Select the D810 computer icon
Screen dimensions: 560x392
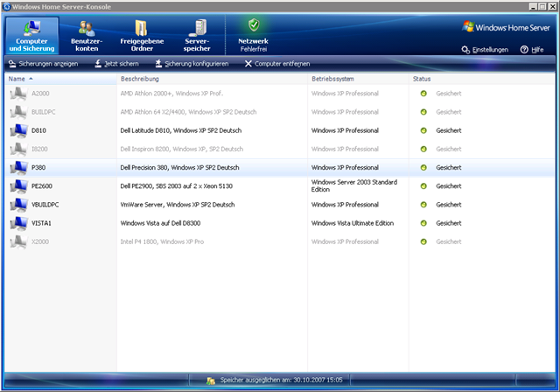[17, 130]
